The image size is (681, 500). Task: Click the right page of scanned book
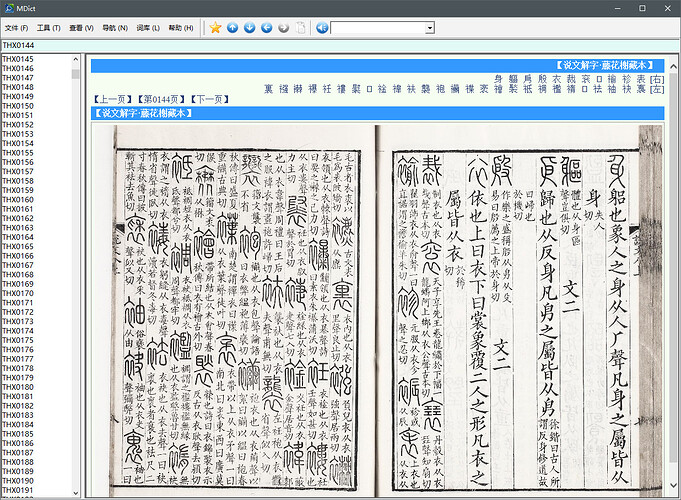click(x=519, y=311)
